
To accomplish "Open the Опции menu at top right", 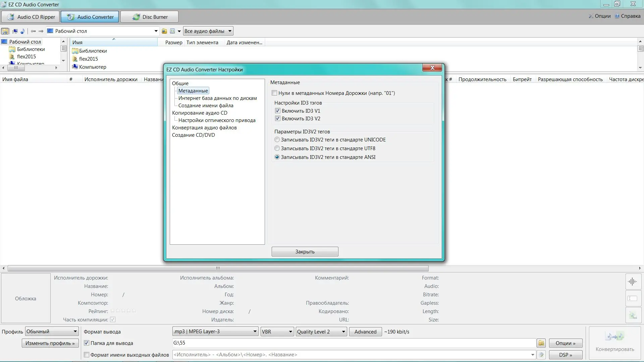I will [x=599, y=16].
